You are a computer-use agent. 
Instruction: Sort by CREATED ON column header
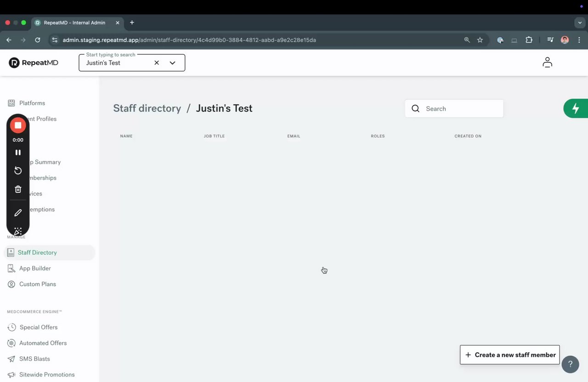468,136
